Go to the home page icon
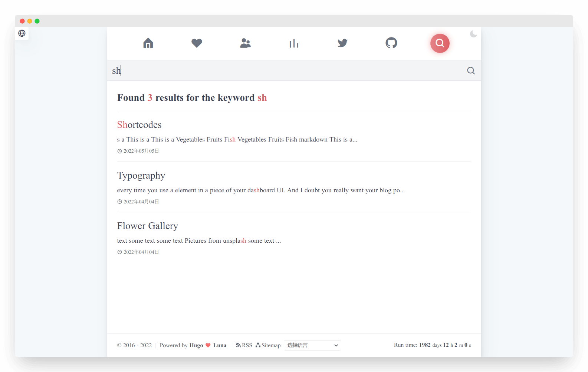Viewport: 588px width, 372px height. [x=148, y=43]
